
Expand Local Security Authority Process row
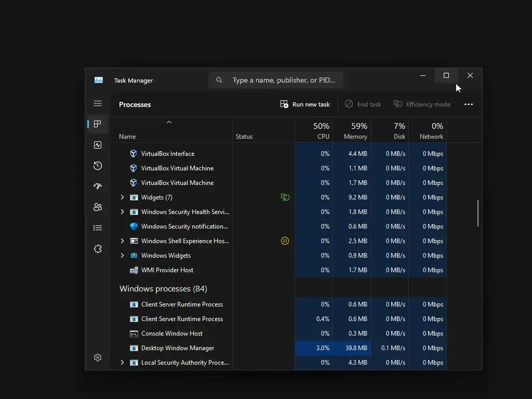[x=123, y=363]
